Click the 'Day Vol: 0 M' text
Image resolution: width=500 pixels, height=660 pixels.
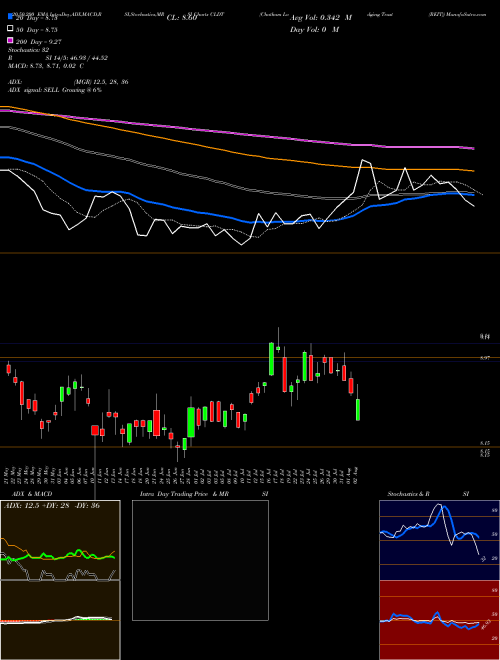click(x=314, y=30)
